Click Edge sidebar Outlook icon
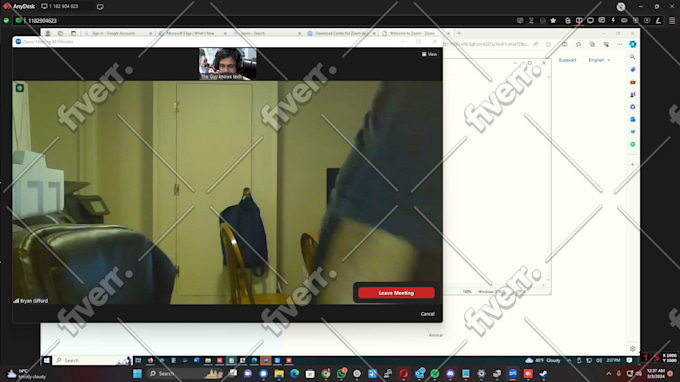Image resolution: width=680 pixels, height=382 pixels. (x=633, y=119)
